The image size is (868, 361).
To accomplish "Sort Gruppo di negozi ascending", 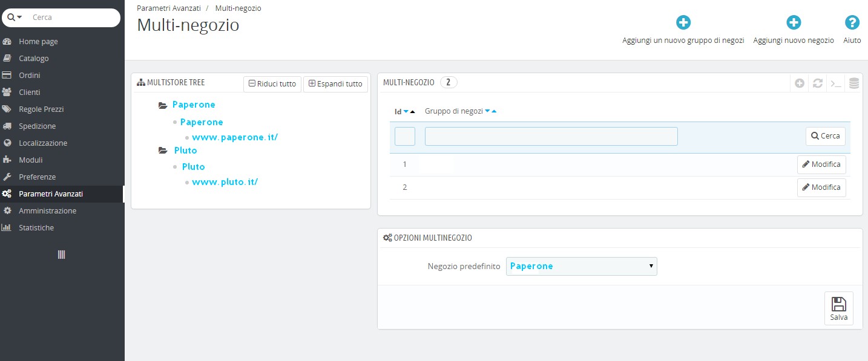I will (x=494, y=111).
